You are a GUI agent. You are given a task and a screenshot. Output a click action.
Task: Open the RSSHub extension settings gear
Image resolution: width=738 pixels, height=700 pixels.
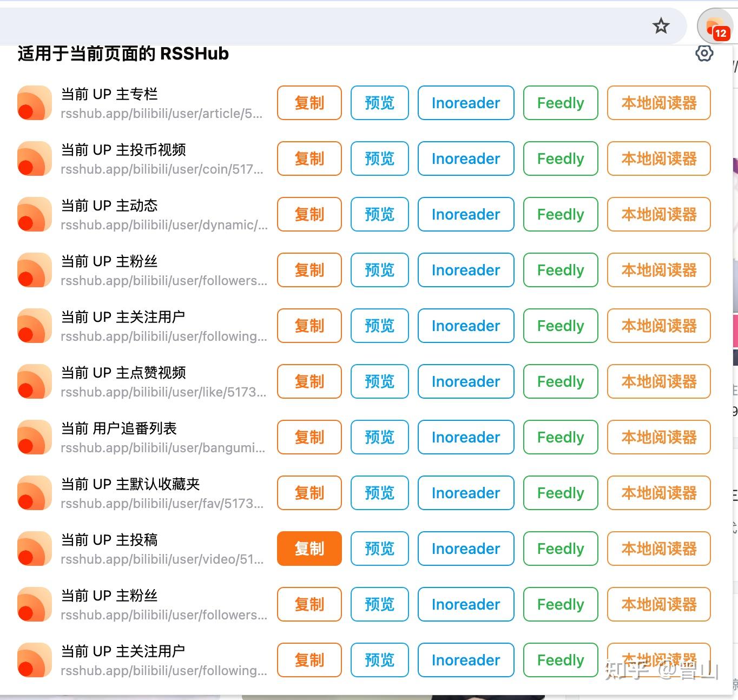click(704, 53)
